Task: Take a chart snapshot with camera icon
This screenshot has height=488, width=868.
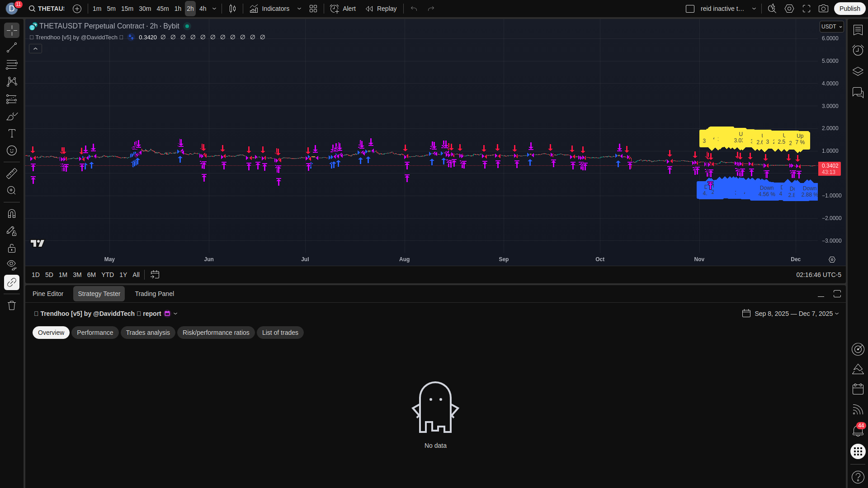Action: click(x=823, y=9)
